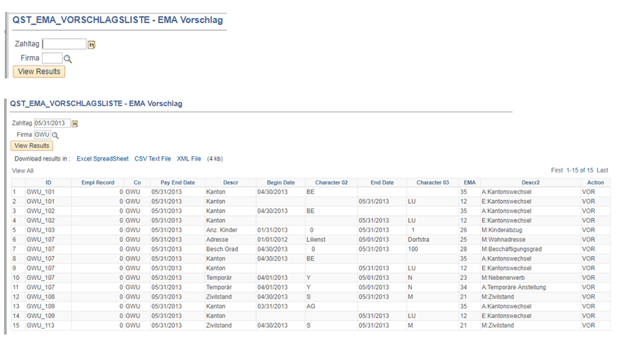Image resolution: width=644 pixels, height=342 pixels.
Task: Click the View All link
Action: click(22, 170)
